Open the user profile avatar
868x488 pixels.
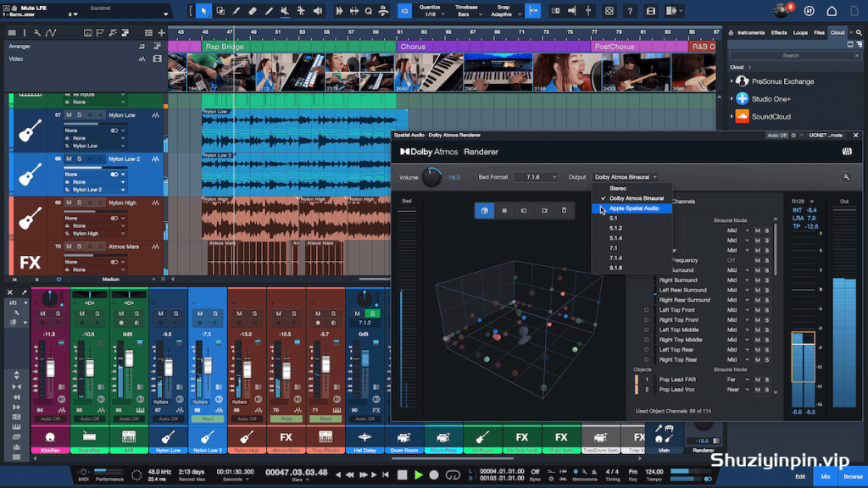coord(781,10)
